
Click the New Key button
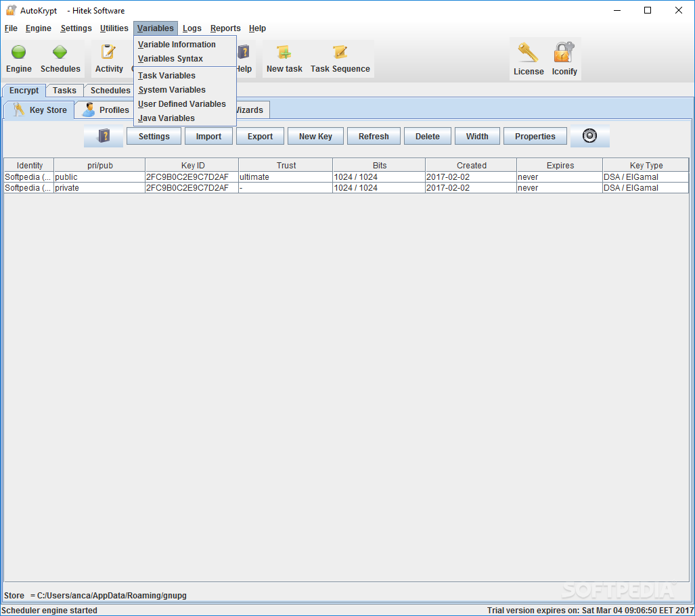click(315, 137)
